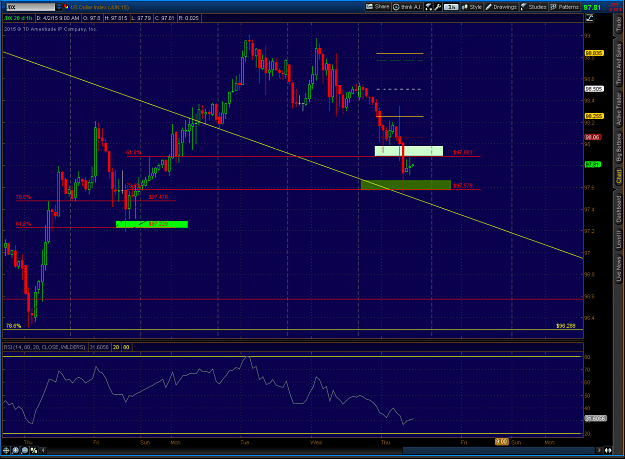Click the expand chart width icon at bottom right
The height and width of the screenshot is (459, 625).
[608, 450]
